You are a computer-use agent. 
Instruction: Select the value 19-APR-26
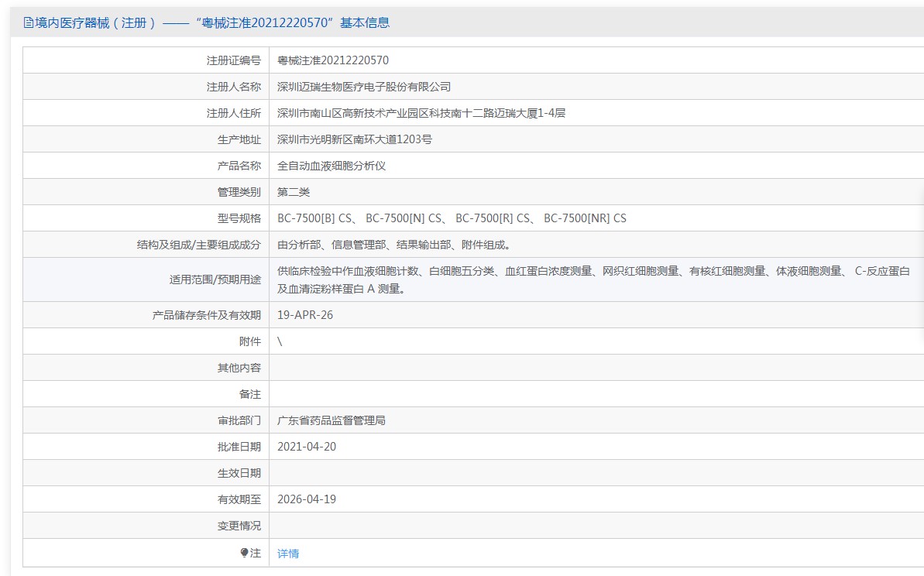coord(305,315)
